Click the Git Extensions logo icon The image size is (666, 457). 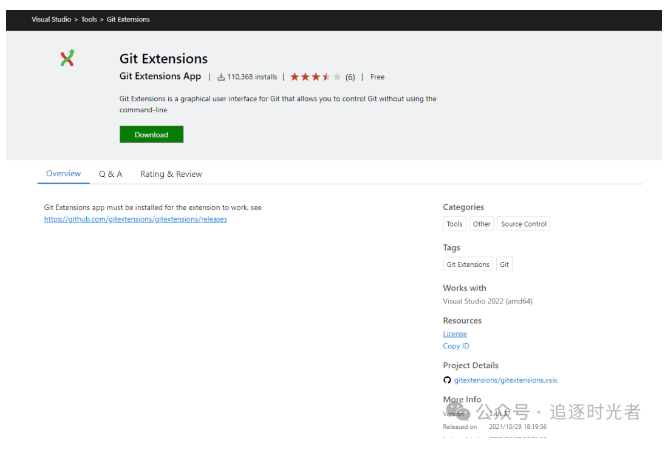click(x=67, y=58)
